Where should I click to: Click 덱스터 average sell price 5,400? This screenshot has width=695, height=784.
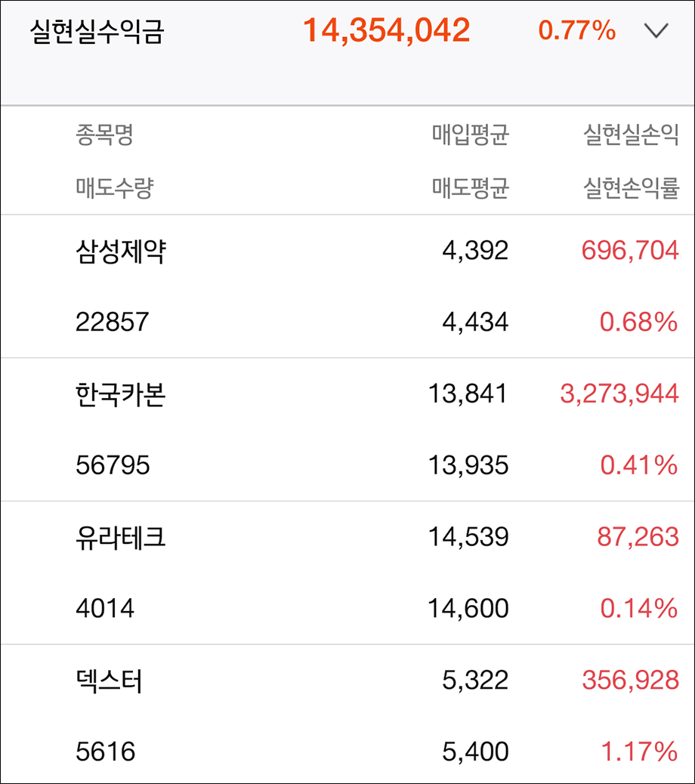pyautogui.click(x=475, y=752)
